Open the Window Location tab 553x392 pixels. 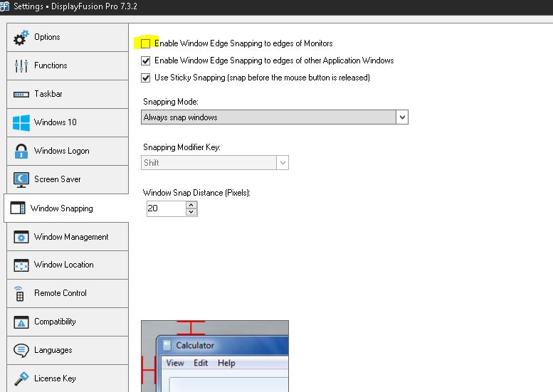pos(63,265)
